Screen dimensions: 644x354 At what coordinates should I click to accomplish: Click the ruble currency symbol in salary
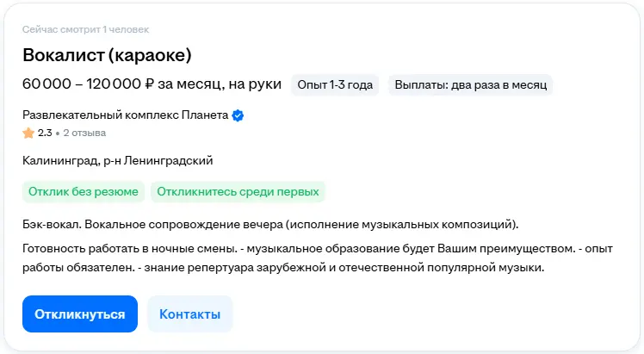click(150, 84)
